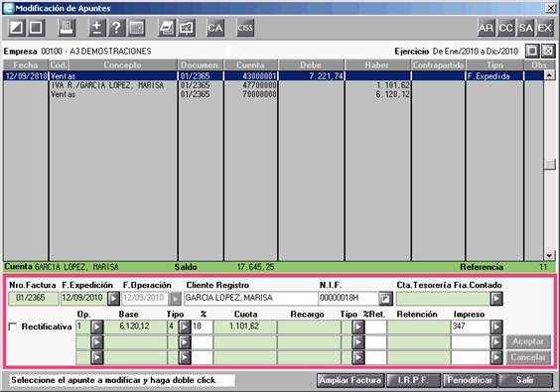The width and height of the screenshot is (560, 392).
Task: Open the Impreso selector arrow beside 347
Action: click(496, 327)
